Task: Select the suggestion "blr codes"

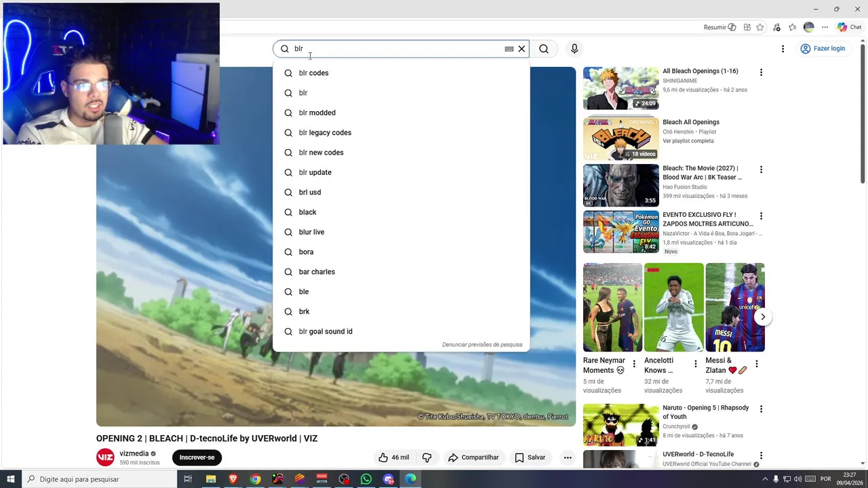Action: pos(401,73)
